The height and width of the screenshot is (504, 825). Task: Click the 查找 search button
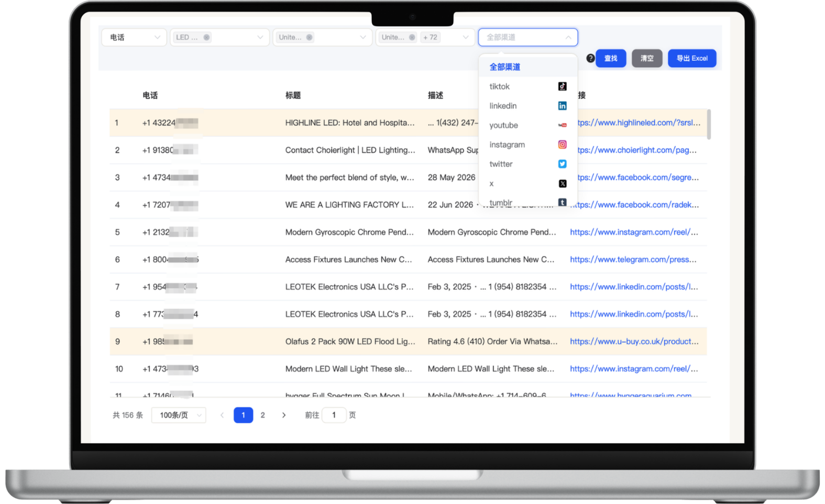click(x=611, y=58)
